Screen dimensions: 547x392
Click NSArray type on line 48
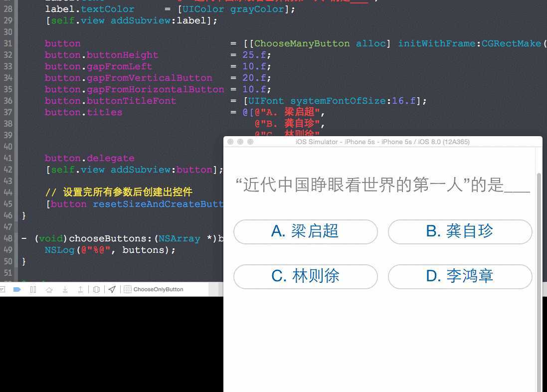180,238
